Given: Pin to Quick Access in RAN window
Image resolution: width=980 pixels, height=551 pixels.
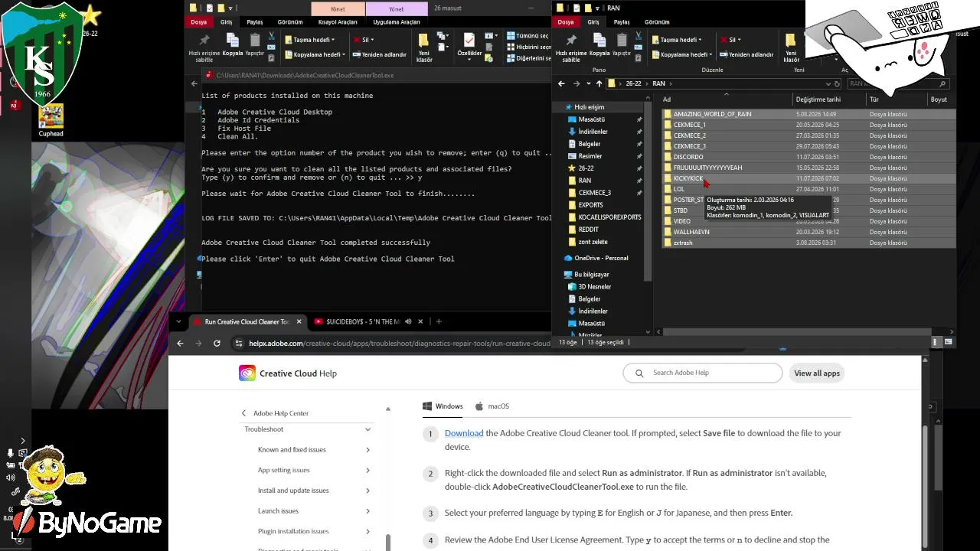Looking at the screenshot, I should point(571,47).
